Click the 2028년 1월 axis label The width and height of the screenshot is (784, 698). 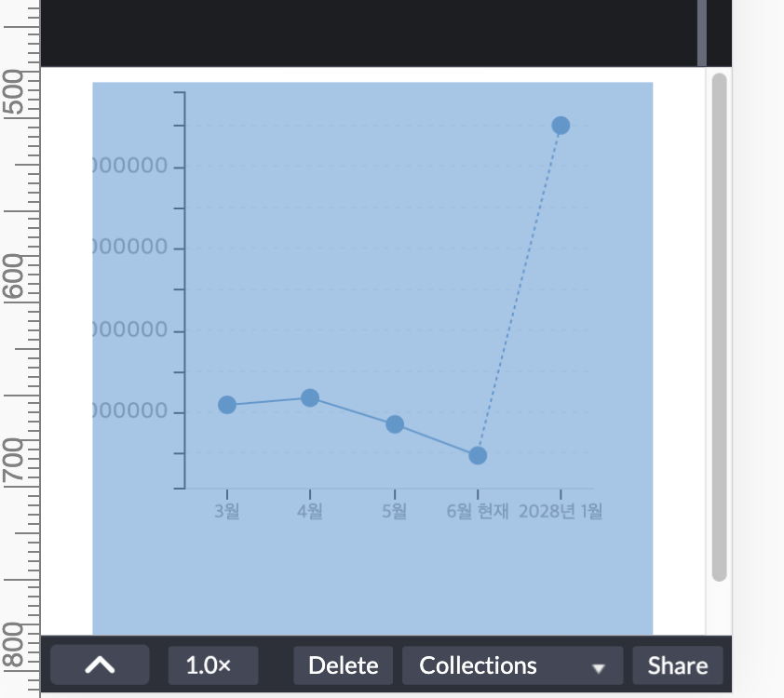[561, 509]
